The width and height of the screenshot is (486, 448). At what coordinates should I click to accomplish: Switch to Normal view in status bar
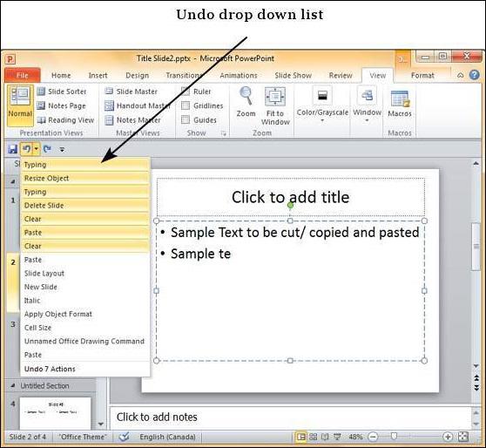coord(301,437)
